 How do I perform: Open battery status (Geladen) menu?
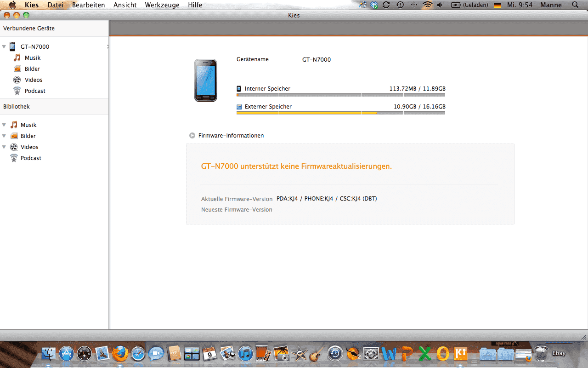[x=469, y=5]
